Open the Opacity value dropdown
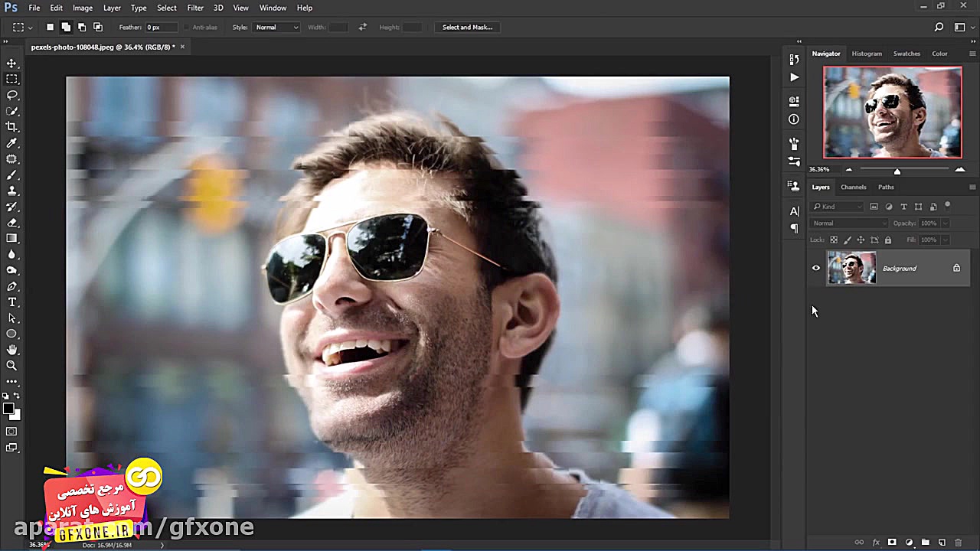 click(945, 223)
